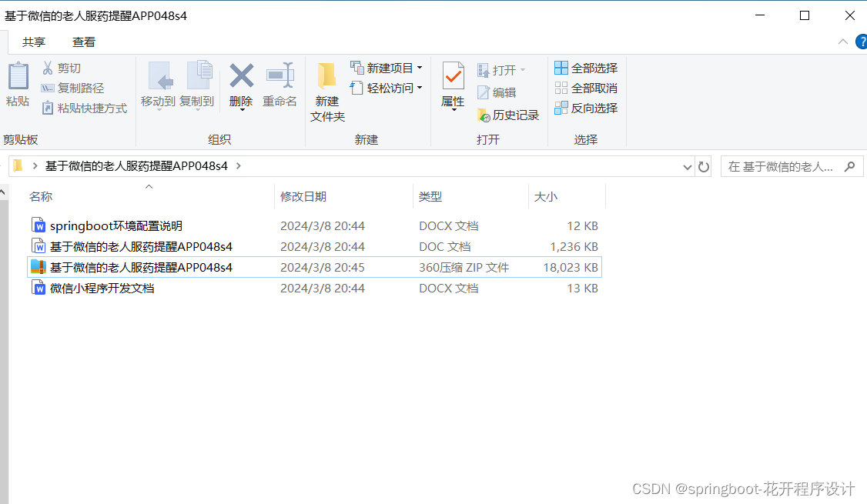Click the Edit command in the ribbon
This screenshot has width=867, height=504.
(x=497, y=92)
